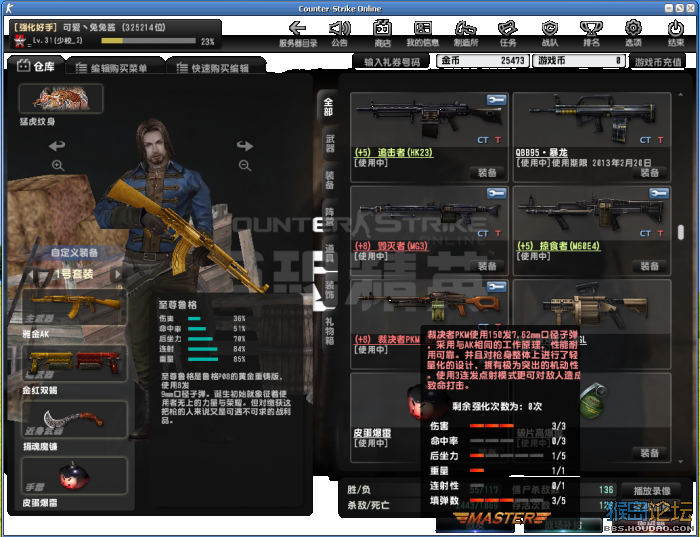Switch to 仓库 inventory tab

pyautogui.click(x=36, y=67)
